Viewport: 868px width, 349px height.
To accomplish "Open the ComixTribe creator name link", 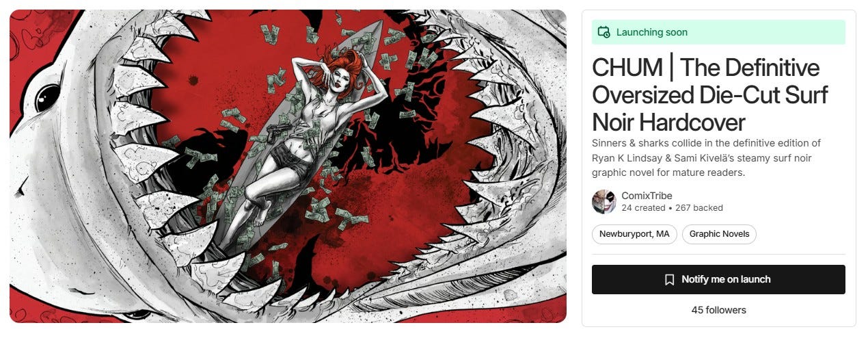I will (647, 196).
